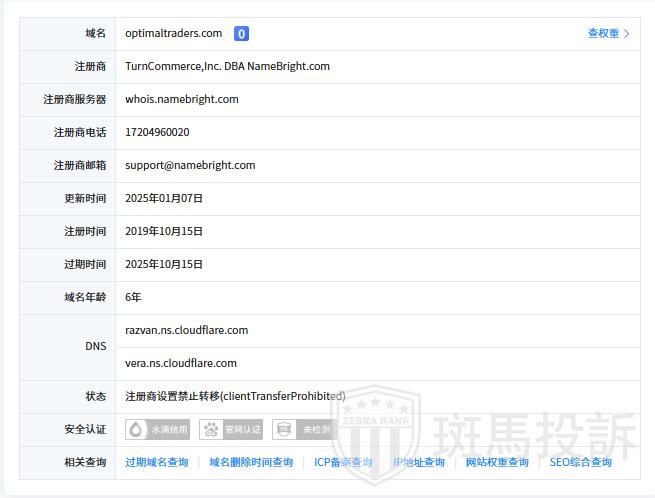
Task: Click registrar email support@namebright.com
Action: point(190,166)
